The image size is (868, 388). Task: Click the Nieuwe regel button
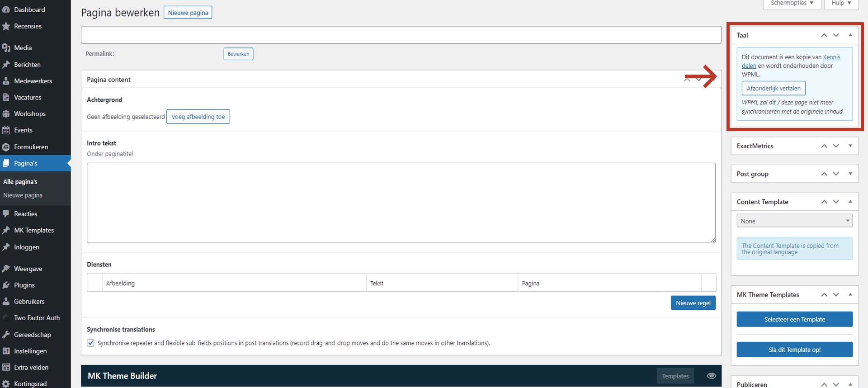[x=693, y=303]
